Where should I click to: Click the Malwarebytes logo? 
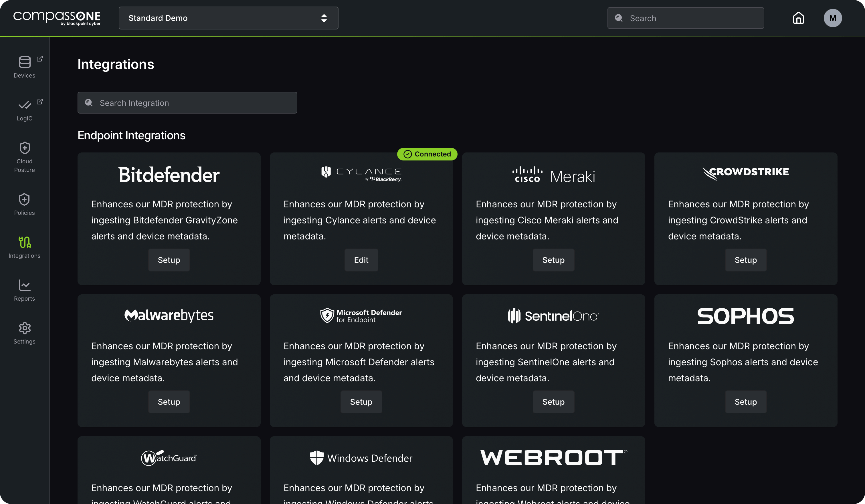tap(169, 315)
